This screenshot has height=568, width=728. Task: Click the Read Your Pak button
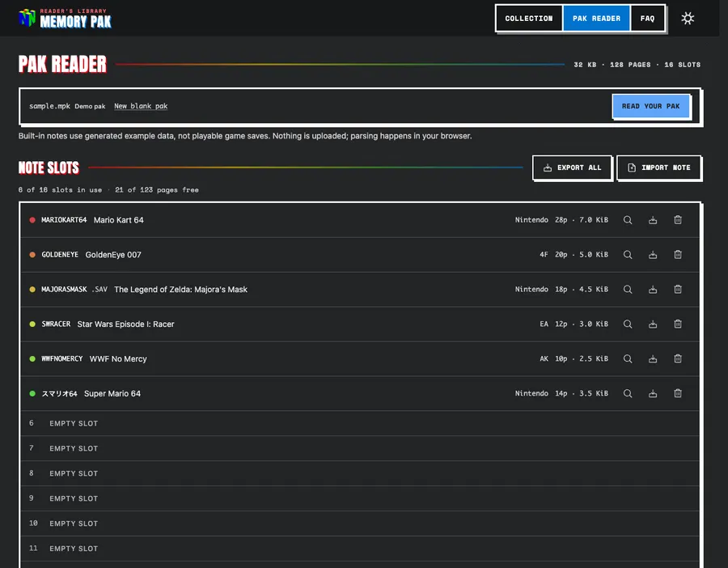650,106
